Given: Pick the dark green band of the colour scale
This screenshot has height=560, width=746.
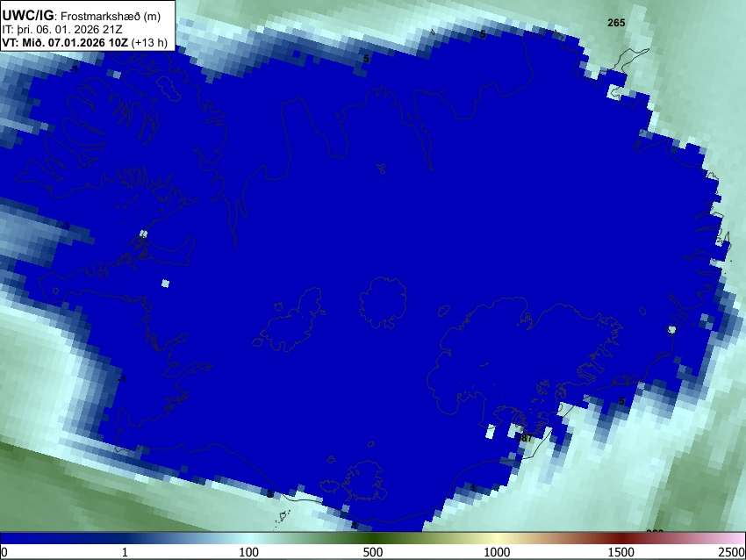Looking at the screenshot, I should point(372,539).
